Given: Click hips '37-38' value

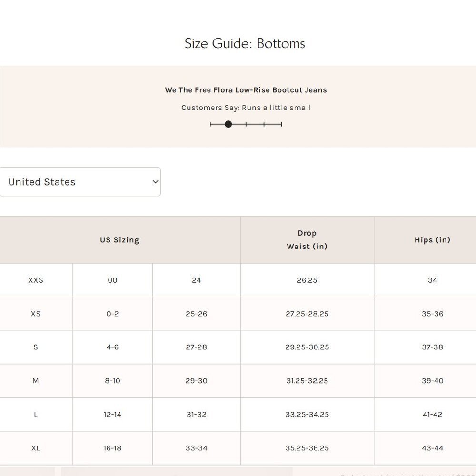Looking at the screenshot, I should coord(432,347).
